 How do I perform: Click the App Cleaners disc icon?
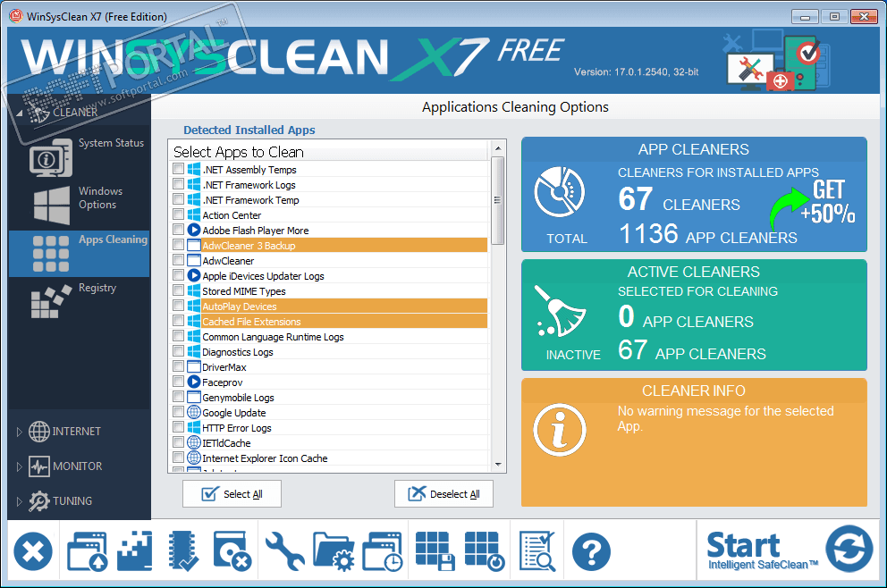[x=560, y=192]
